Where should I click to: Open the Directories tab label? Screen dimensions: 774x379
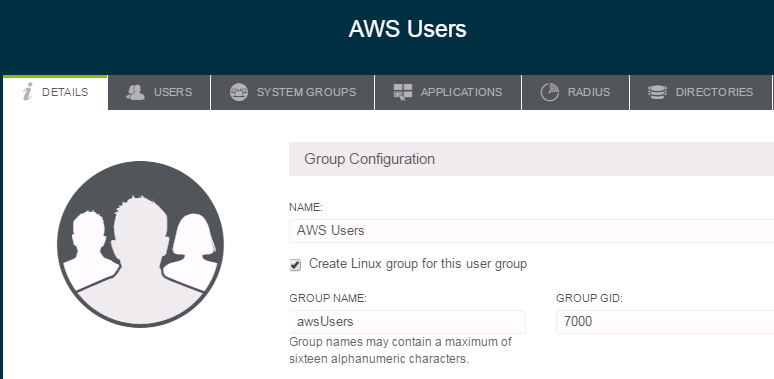[x=714, y=92]
